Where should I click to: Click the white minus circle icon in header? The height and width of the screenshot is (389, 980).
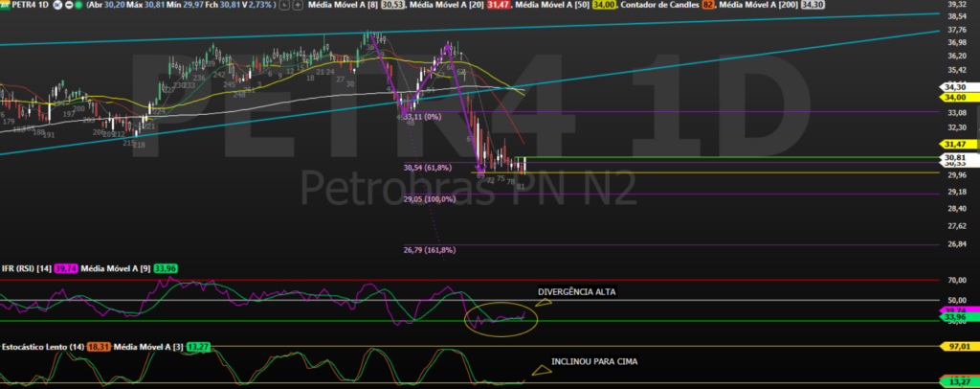click(69, 5)
